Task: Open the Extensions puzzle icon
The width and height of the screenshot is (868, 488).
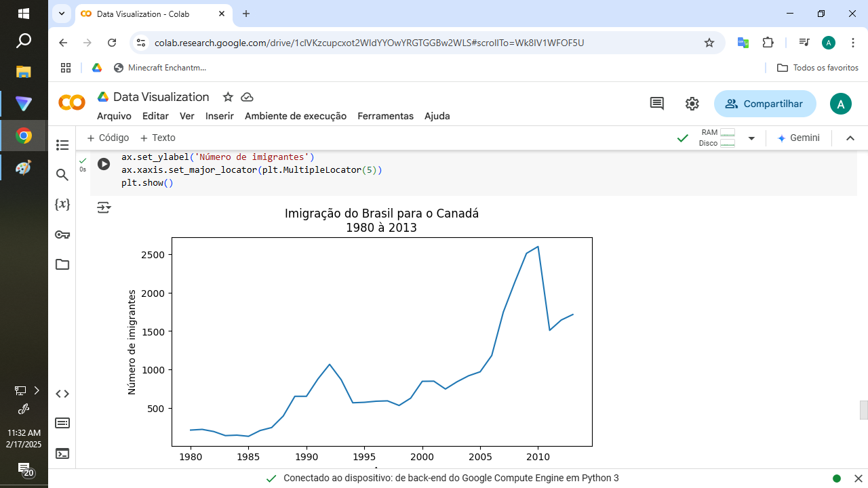Action: coord(768,43)
